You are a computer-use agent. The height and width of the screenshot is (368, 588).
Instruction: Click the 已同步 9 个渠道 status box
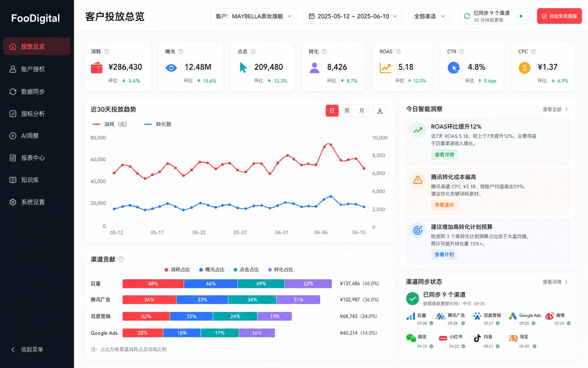pyautogui.click(x=493, y=16)
